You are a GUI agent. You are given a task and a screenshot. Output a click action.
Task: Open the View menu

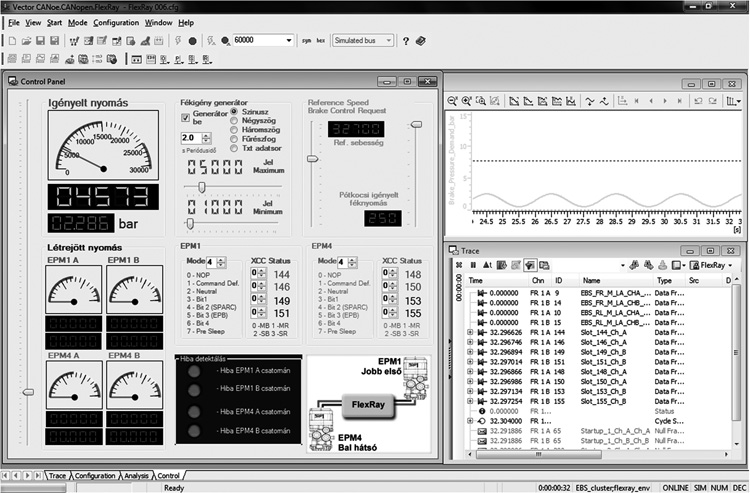33,22
